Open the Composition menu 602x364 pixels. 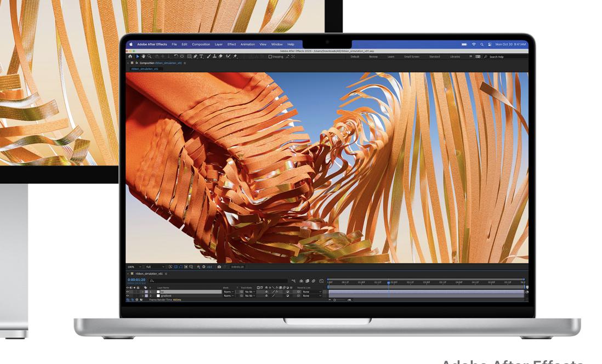(201, 44)
